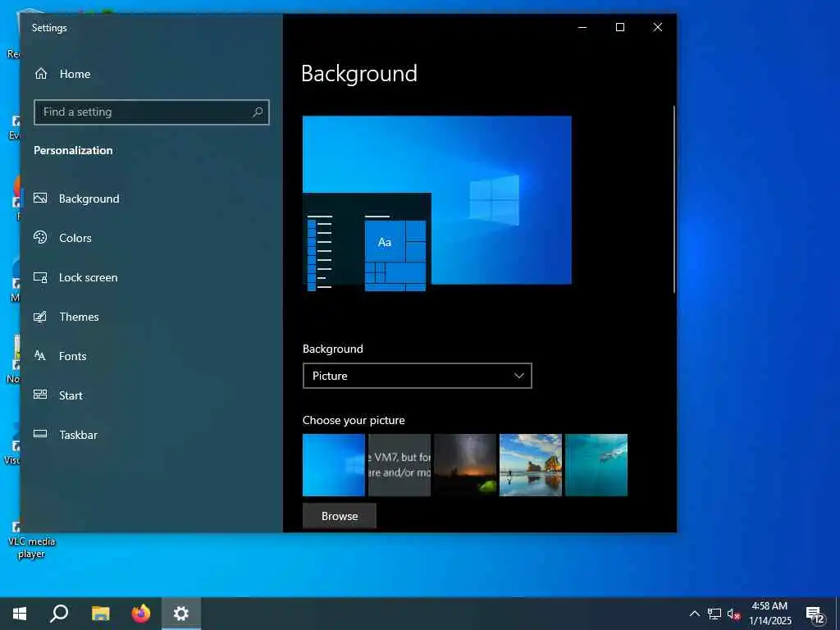Open the Background type dropdown showing Picture
The width and height of the screenshot is (840, 630).
(x=418, y=376)
